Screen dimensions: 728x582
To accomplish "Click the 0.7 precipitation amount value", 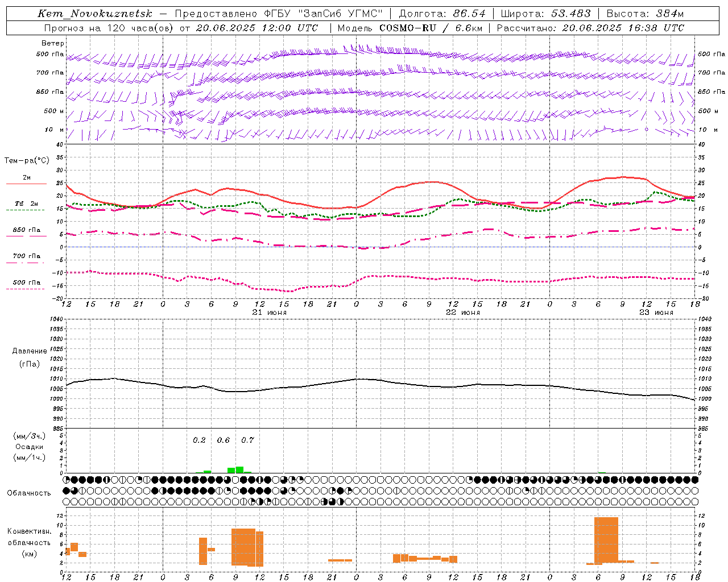I will pos(247,440).
